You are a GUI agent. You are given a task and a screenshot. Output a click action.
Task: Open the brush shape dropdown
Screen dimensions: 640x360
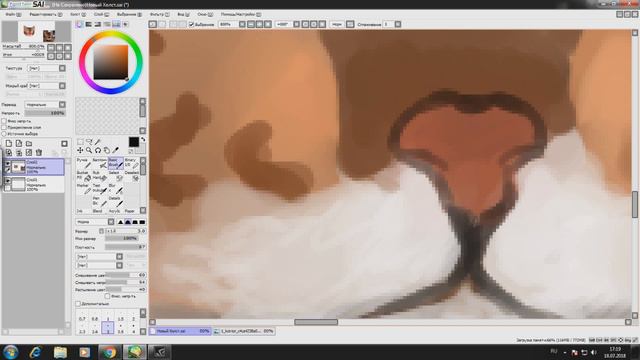click(x=119, y=256)
